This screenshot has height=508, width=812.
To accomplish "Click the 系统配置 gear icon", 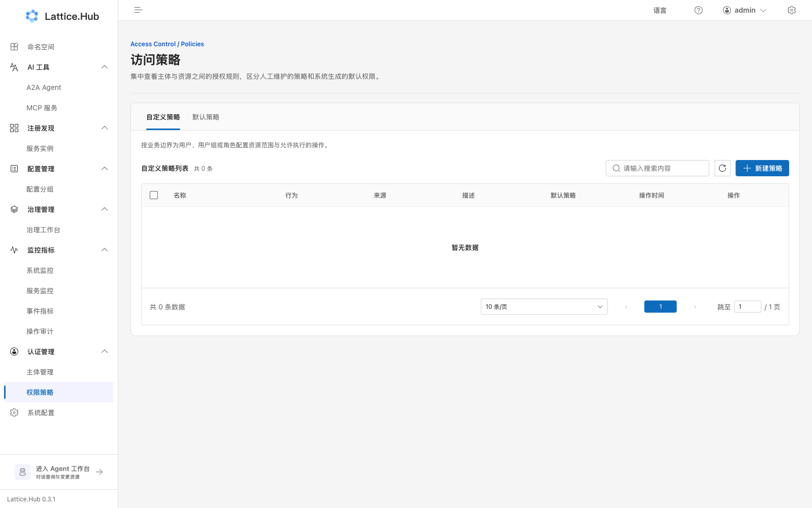I will pyautogui.click(x=14, y=412).
